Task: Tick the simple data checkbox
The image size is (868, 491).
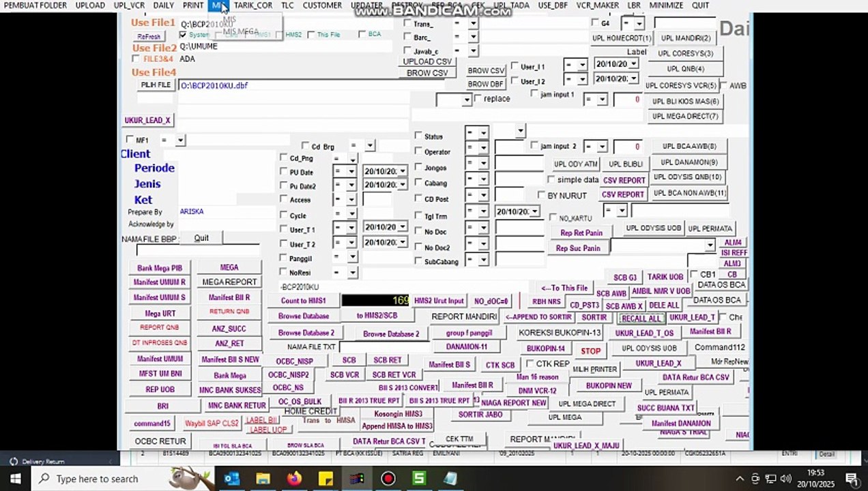Action: tap(551, 179)
